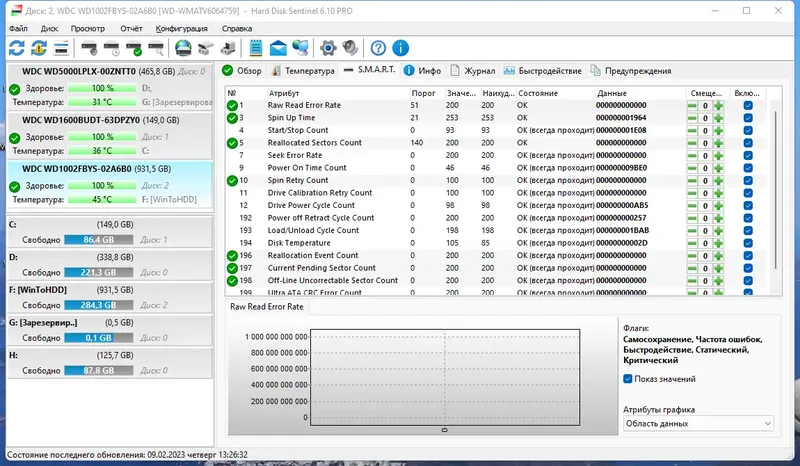The height and width of the screenshot is (466, 800).
Task: Switch to the Журнал tab
Action: click(472, 71)
